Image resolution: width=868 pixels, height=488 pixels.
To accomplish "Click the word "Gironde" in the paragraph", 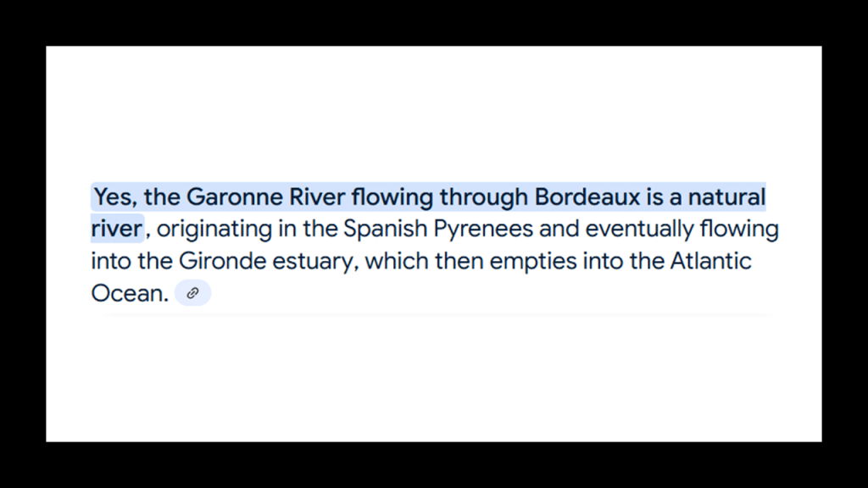I will (222, 261).
